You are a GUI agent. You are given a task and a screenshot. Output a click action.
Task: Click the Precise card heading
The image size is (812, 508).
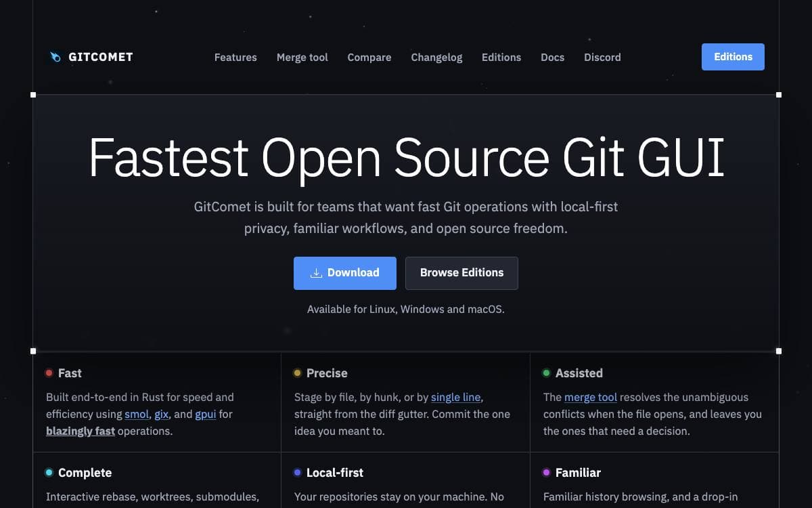coord(327,373)
